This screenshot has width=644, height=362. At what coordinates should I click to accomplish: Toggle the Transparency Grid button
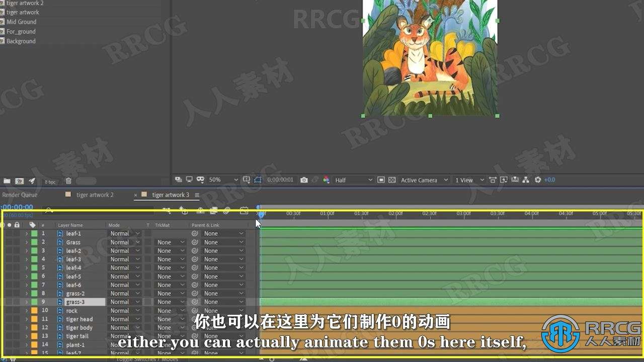(x=392, y=179)
